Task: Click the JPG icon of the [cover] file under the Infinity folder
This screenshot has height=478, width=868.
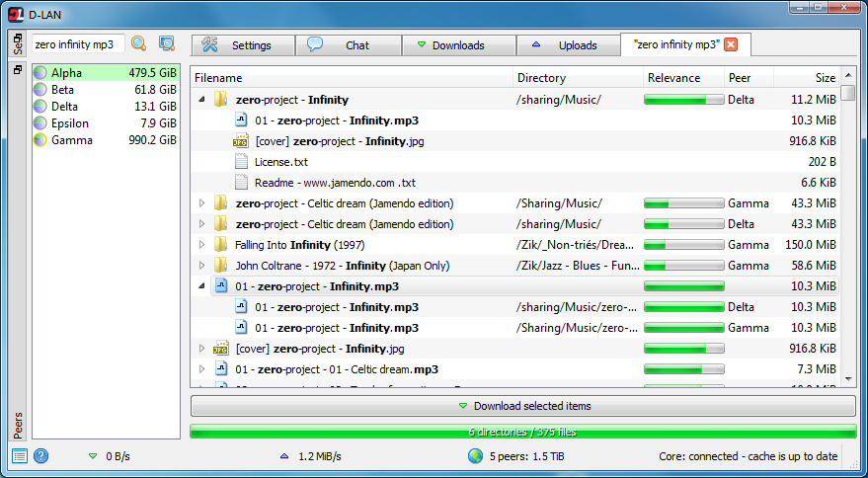Action: [240, 140]
